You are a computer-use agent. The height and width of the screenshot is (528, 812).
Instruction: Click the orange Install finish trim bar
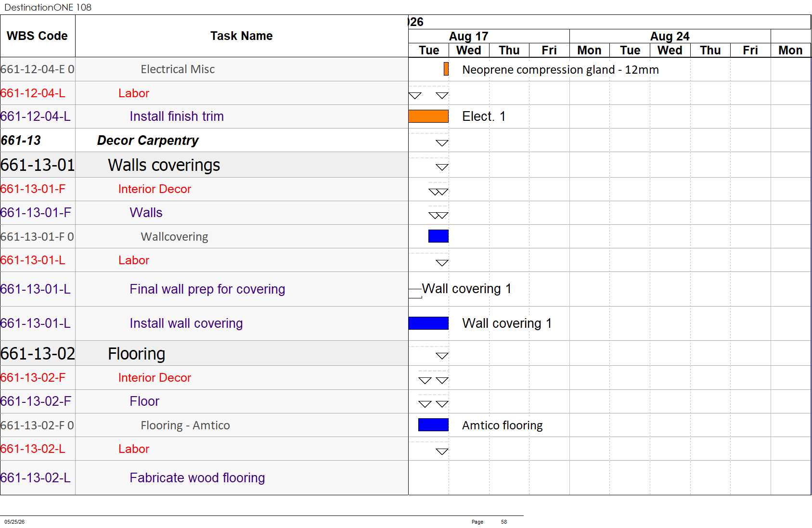[x=428, y=116]
